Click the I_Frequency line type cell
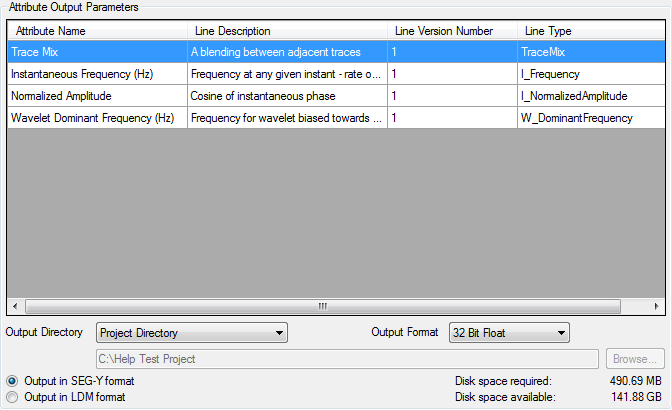672x410 pixels. click(591, 74)
